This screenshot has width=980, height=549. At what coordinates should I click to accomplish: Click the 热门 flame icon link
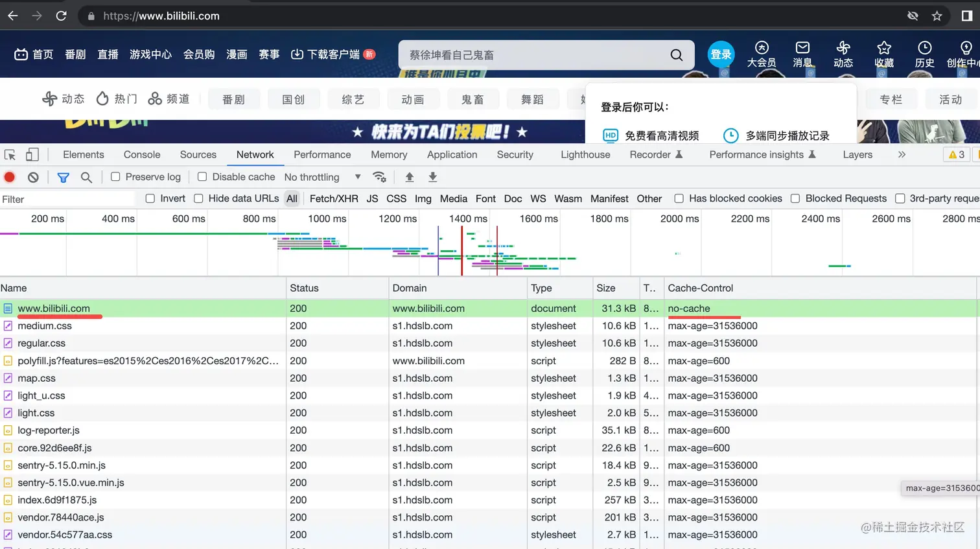point(117,99)
